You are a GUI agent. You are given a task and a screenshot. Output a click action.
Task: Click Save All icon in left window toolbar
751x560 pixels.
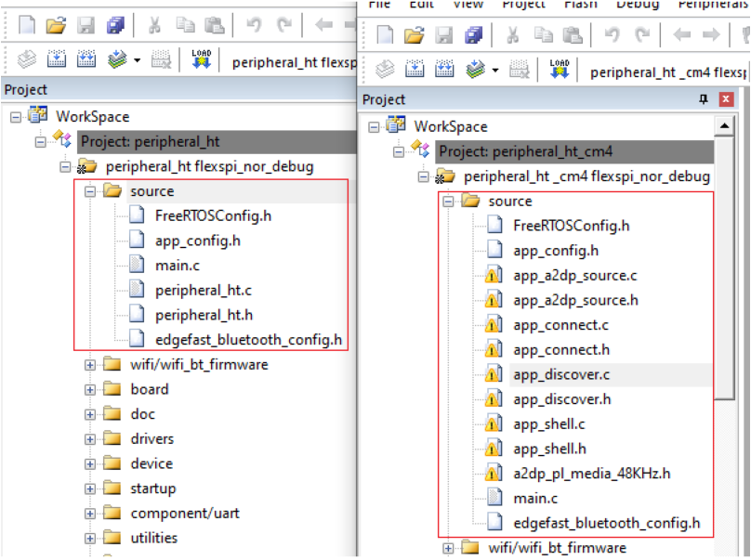[116, 25]
